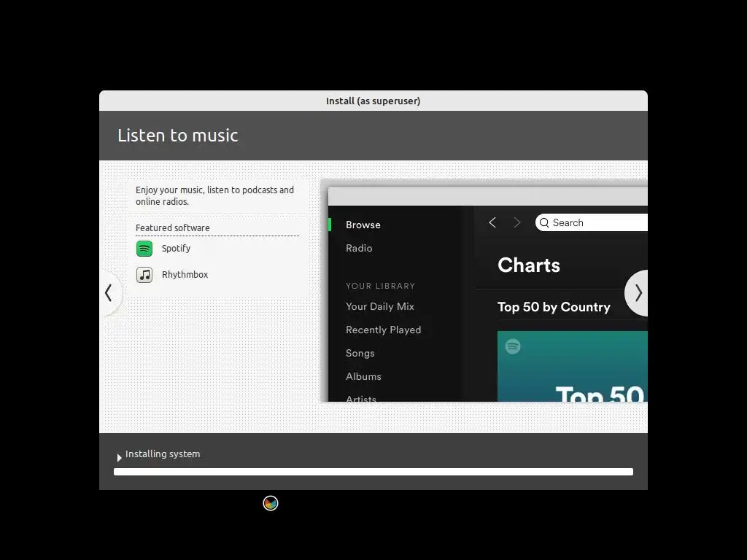This screenshot has height=560, width=747.
Task: Click the Rhythmbox music note icon
Action: click(x=144, y=275)
